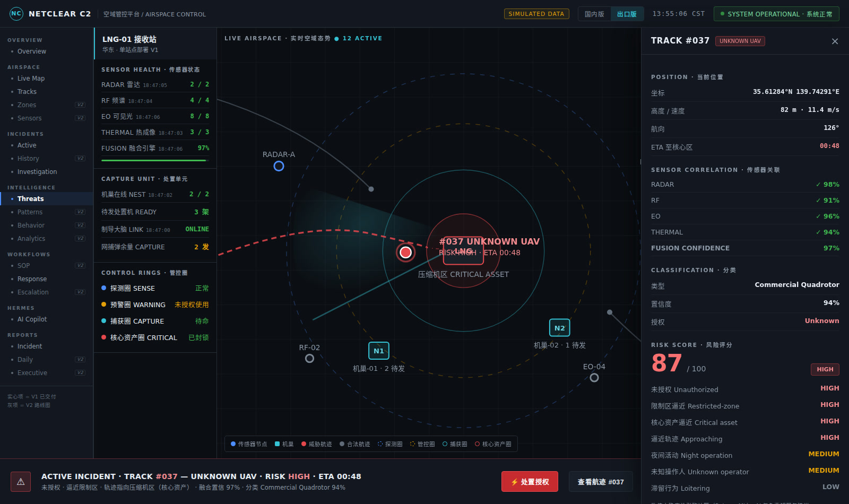This screenshot has height=504, width=849.
Task: Click SYSTEM OPERATIONAL status indicator
Action: 776,14
